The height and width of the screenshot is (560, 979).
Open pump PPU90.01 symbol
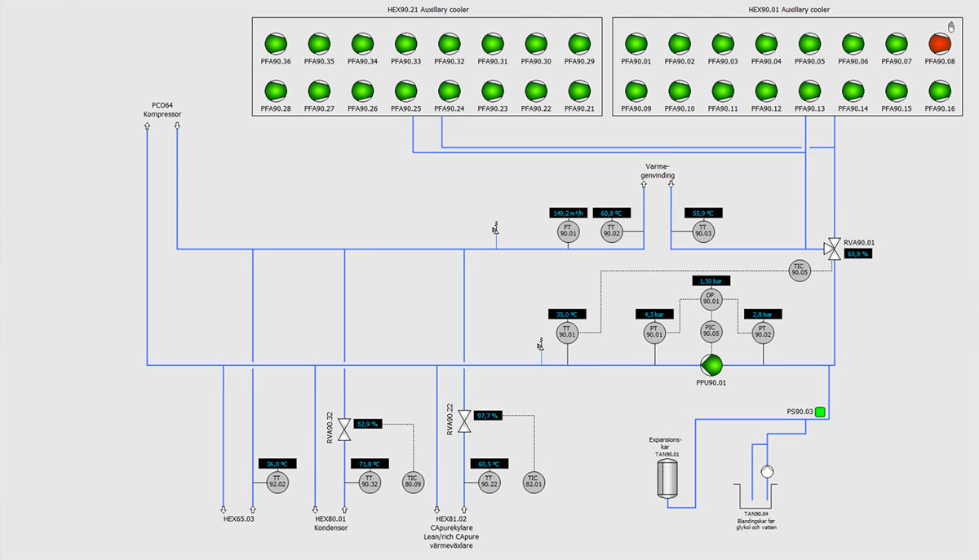(711, 364)
